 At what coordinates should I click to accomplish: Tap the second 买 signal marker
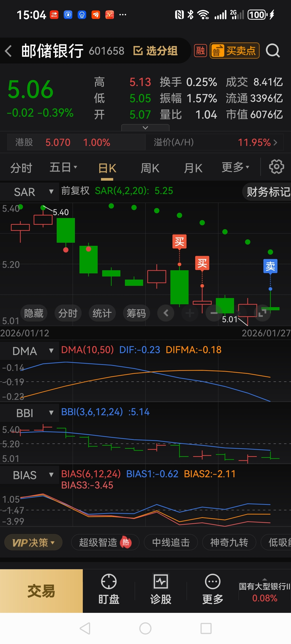[x=202, y=263]
